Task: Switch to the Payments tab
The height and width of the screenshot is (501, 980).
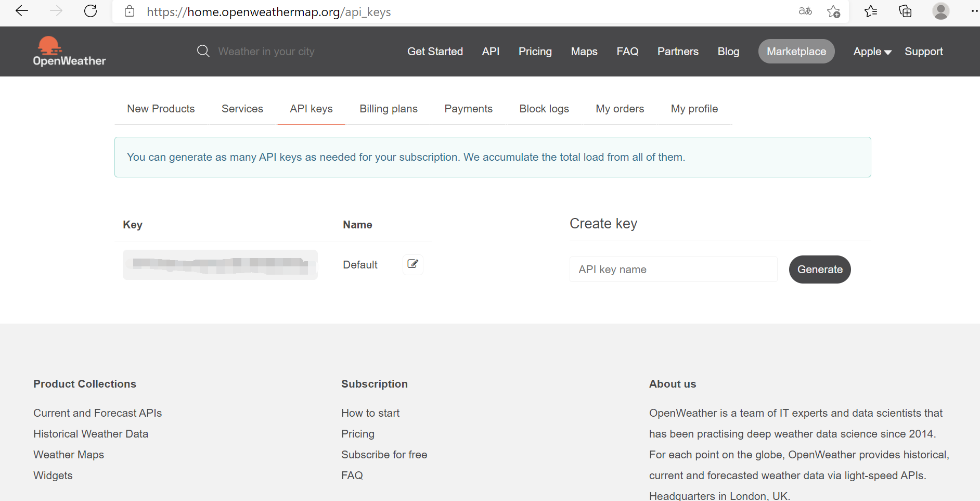Action: 468,109
